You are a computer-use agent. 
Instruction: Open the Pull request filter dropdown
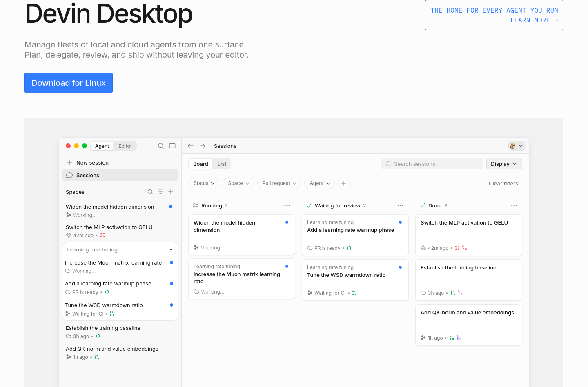(279, 183)
